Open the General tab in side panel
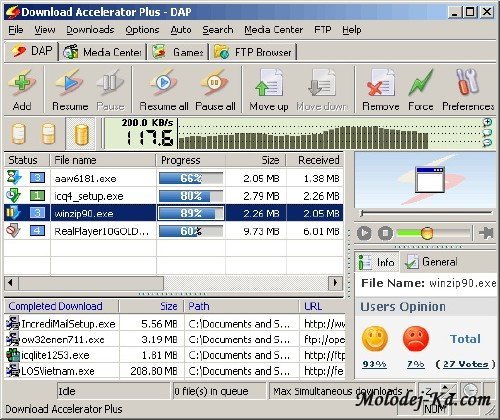 [431, 262]
